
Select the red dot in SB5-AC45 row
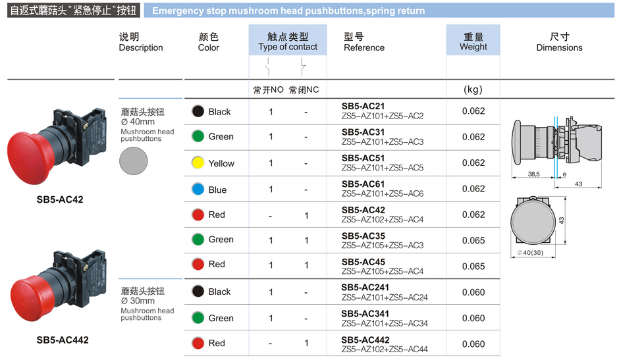click(x=198, y=265)
